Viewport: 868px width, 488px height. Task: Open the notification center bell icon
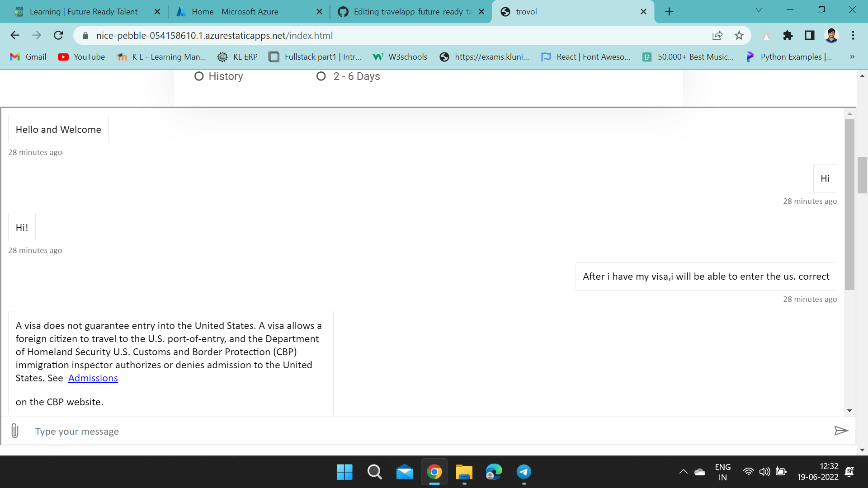tap(849, 472)
